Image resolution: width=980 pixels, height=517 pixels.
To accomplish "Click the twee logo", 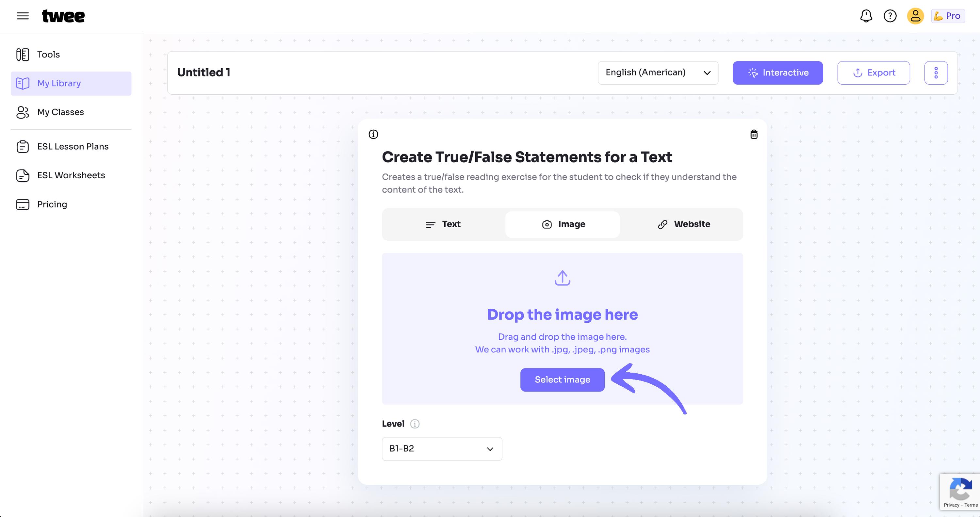I will coord(63,16).
